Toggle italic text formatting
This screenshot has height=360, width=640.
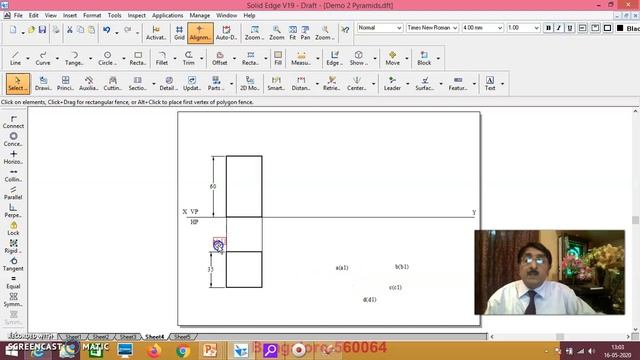pyautogui.click(x=559, y=28)
